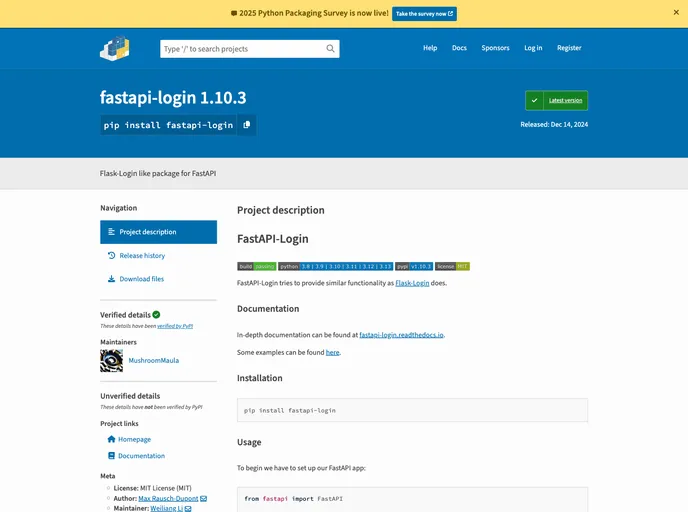
Task: Open the 'verified by PyPI' link
Action: (x=175, y=326)
